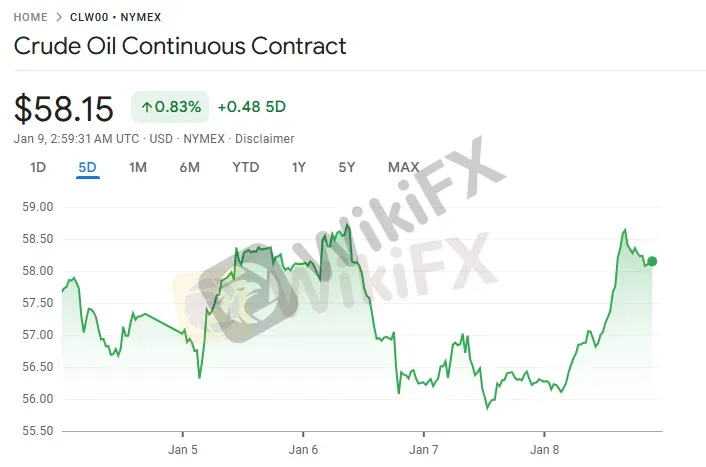This screenshot has height=467, width=706.
Task: View the 1Y price history
Action: [x=299, y=167]
